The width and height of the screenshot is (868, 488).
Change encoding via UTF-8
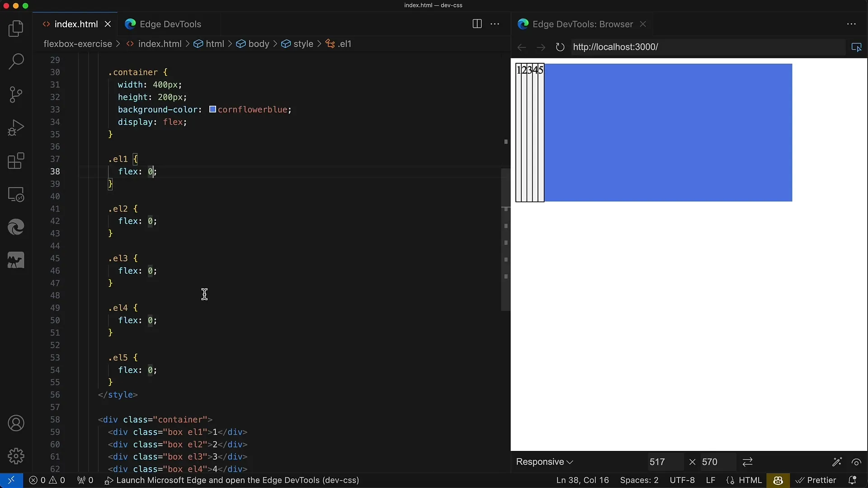click(x=682, y=480)
